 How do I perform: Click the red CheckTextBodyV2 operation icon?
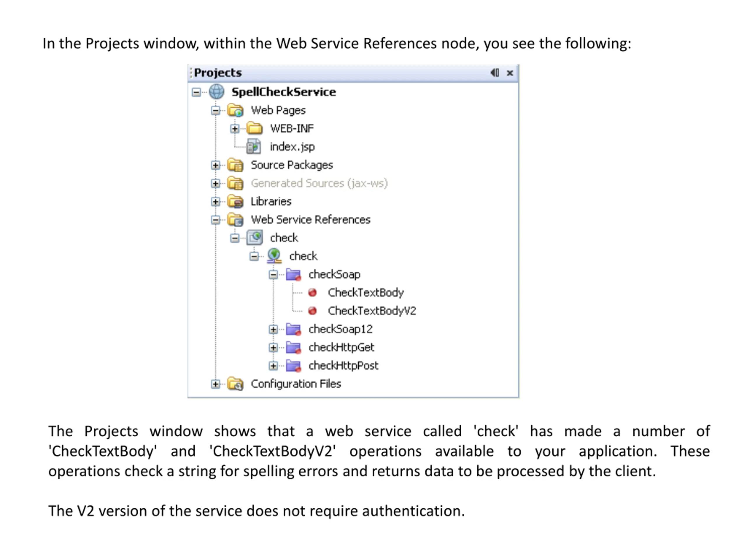[313, 311]
